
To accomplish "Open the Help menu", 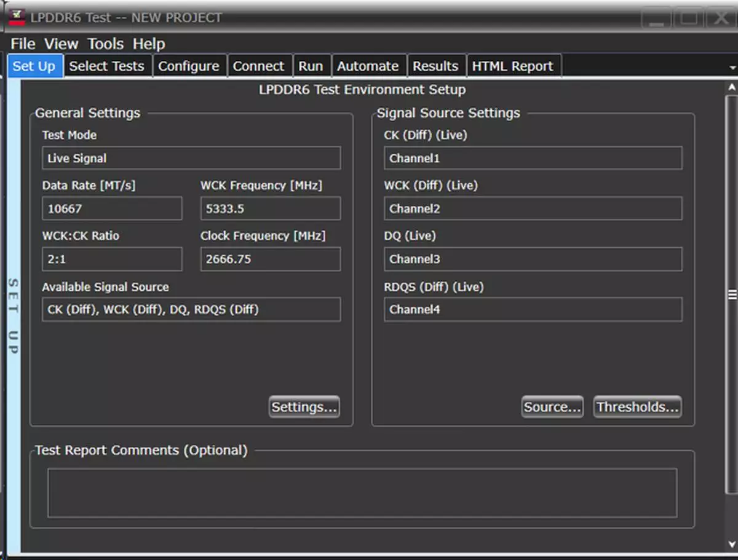I will (x=149, y=44).
